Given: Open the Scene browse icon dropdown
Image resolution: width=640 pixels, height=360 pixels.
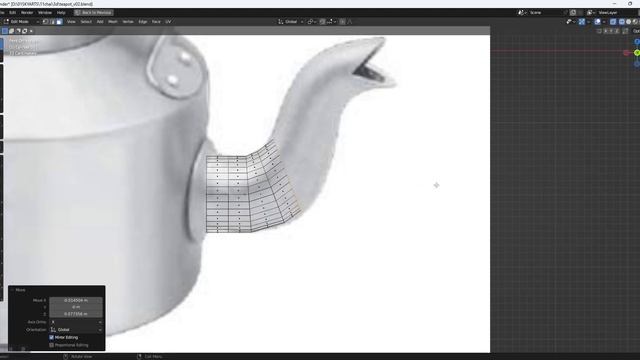Looking at the screenshot, I should click(522, 13).
